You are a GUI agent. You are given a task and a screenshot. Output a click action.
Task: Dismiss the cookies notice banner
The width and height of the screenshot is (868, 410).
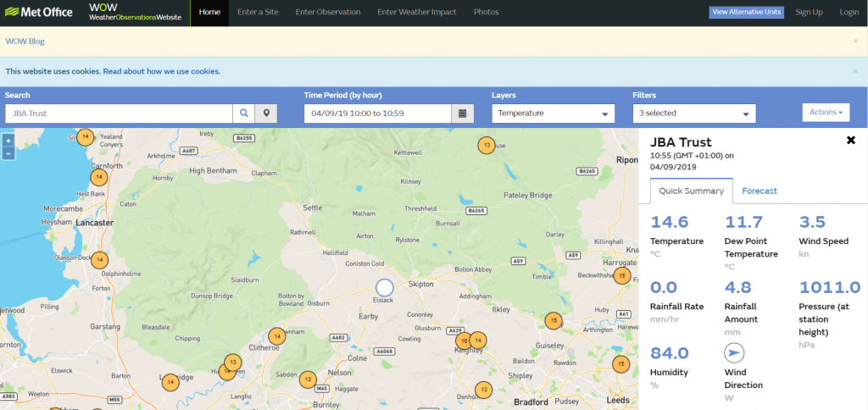(855, 71)
